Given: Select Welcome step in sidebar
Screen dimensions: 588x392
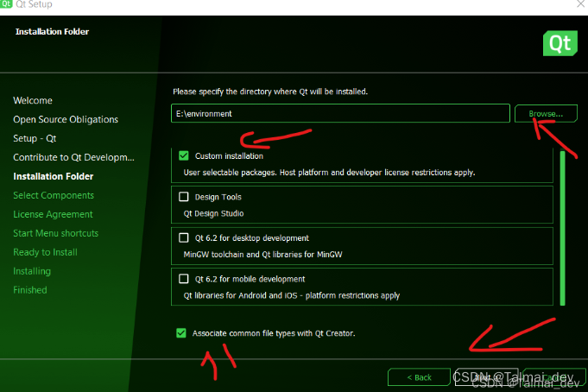Looking at the screenshot, I should click(x=33, y=100).
